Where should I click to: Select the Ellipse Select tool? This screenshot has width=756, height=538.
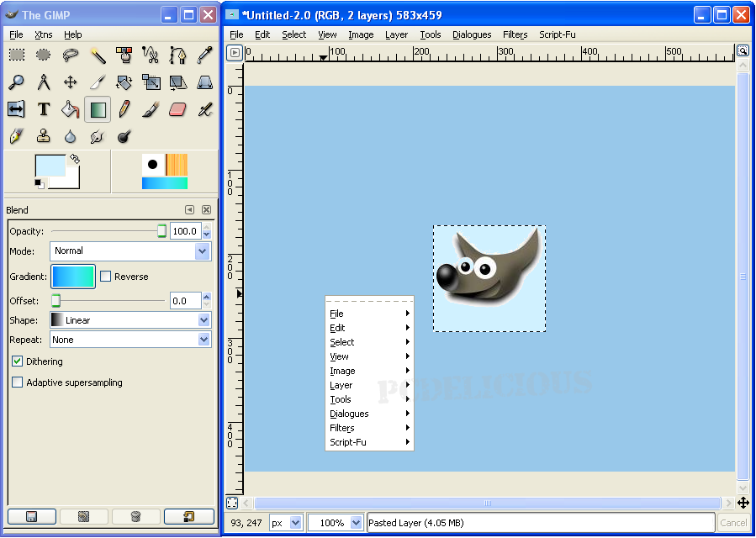[44, 55]
